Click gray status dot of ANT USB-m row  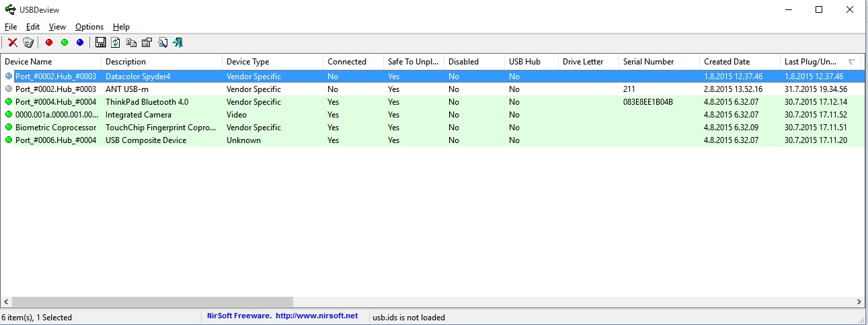9,89
